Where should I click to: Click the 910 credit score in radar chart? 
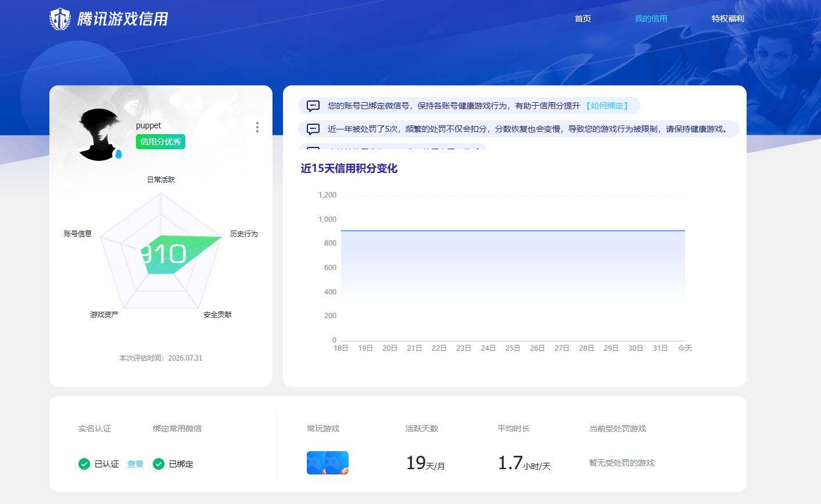coord(163,254)
